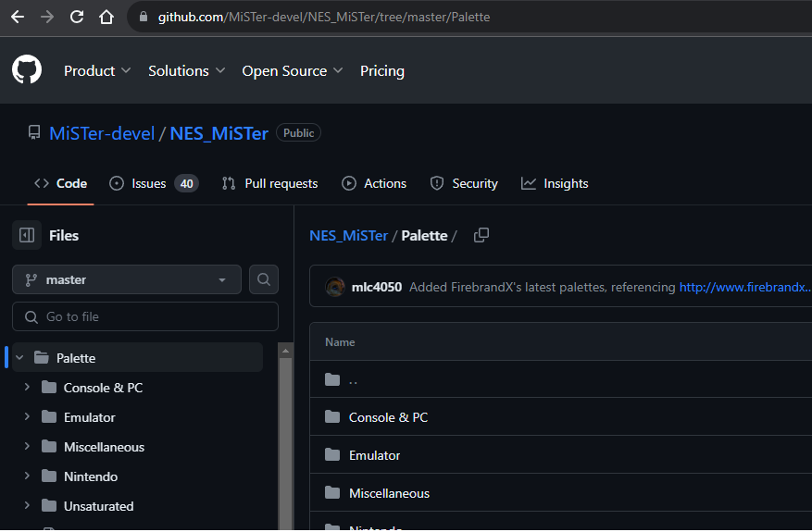Open NES_MiSTer breadcrumb link
This screenshot has height=532, width=812.
(x=348, y=235)
